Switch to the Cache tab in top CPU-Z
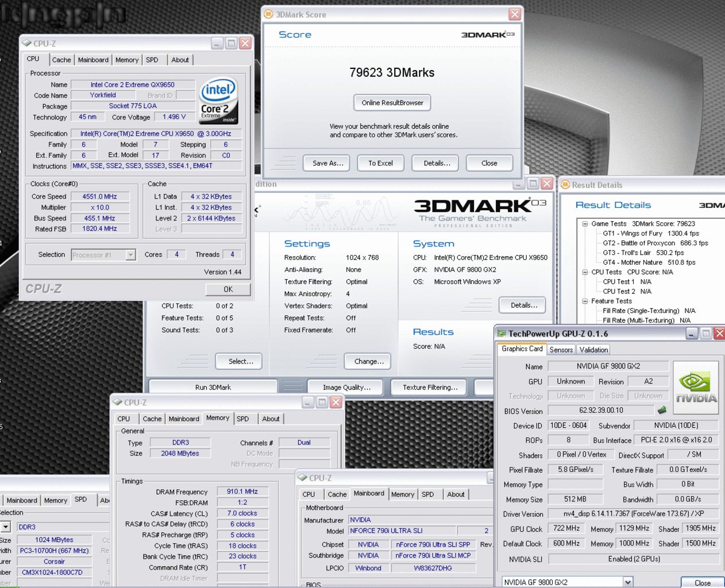Viewport: 725px width, 588px height. [61, 60]
